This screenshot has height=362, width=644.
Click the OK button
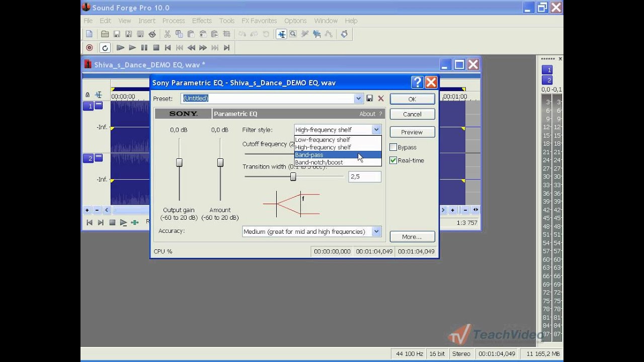412,99
